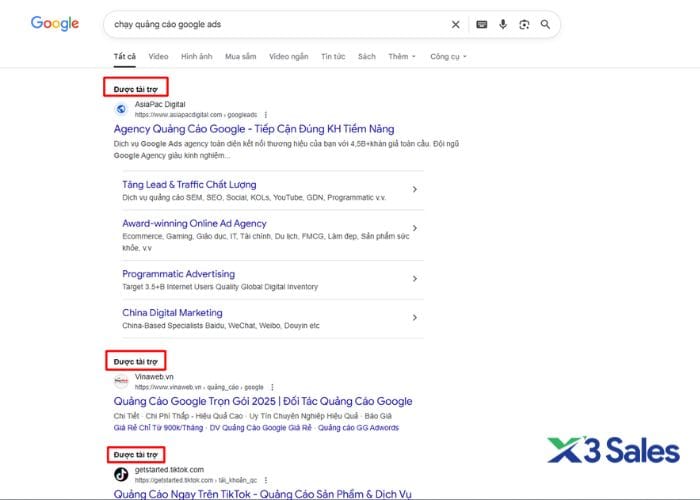
Task: Open DV Quảng Cáo Google Giá Rẻ link
Action: (x=261, y=428)
